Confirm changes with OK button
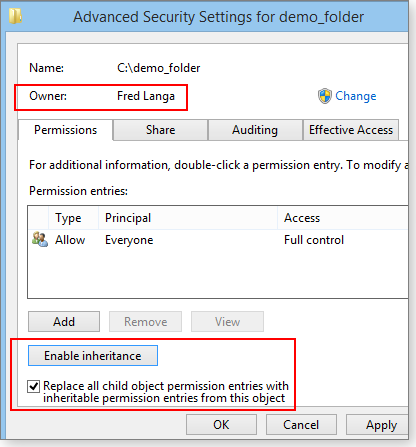 [221, 425]
